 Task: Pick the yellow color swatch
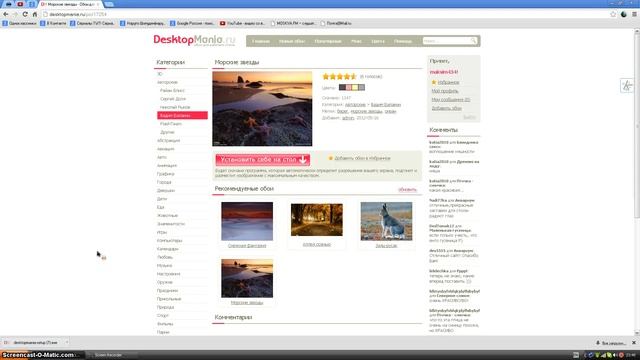355,87
